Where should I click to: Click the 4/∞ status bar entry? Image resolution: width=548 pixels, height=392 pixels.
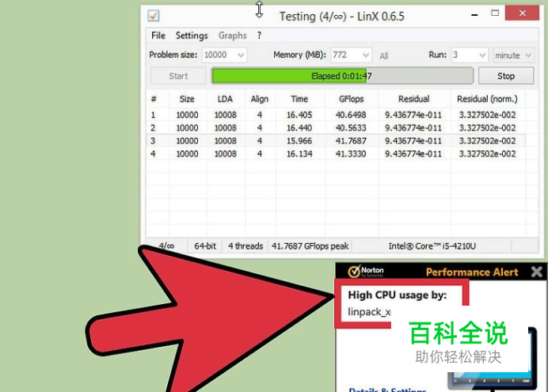[167, 246]
